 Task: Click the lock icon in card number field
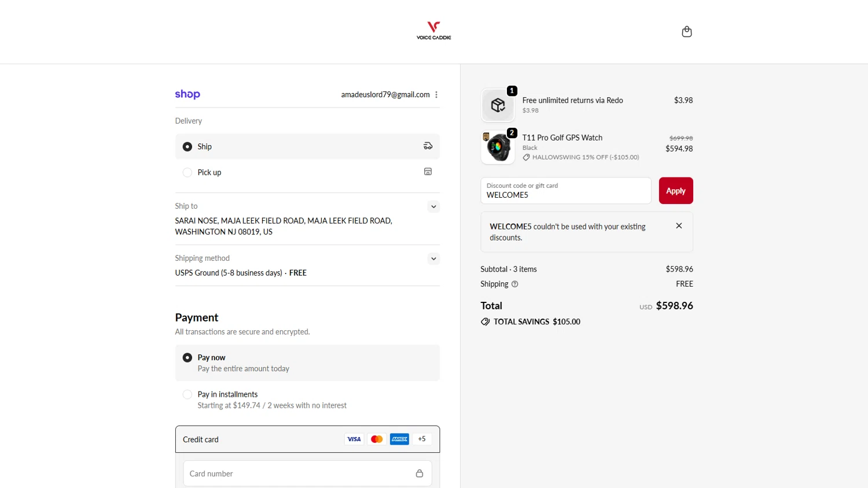pyautogui.click(x=420, y=474)
